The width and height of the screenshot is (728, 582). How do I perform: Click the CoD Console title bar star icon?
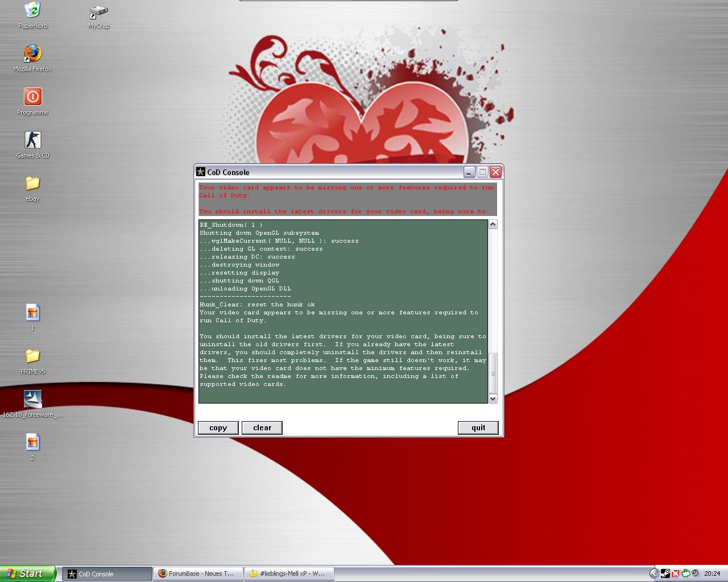[200, 172]
